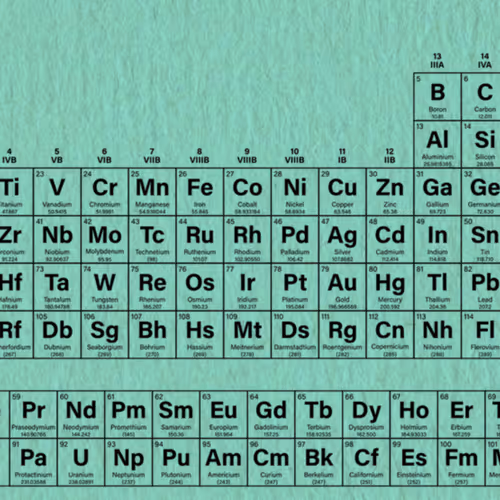
Task: Select the Indium (In) element cell
Action: point(438,240)
